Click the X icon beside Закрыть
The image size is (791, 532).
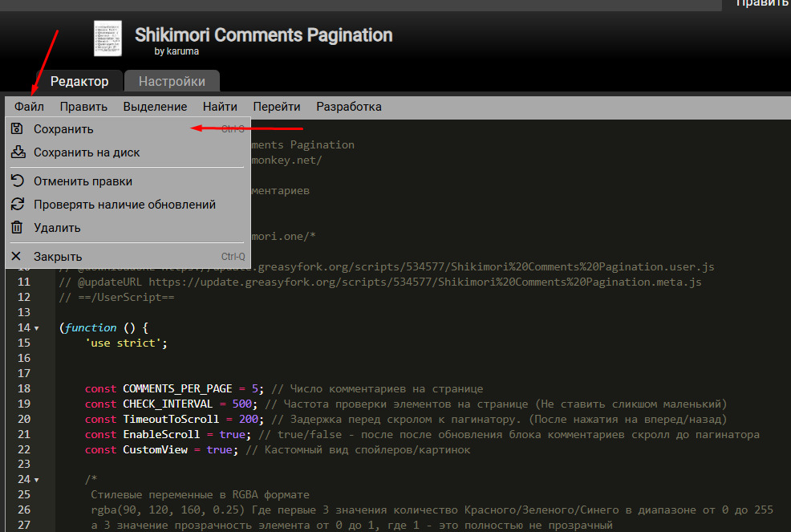point(17,257)
